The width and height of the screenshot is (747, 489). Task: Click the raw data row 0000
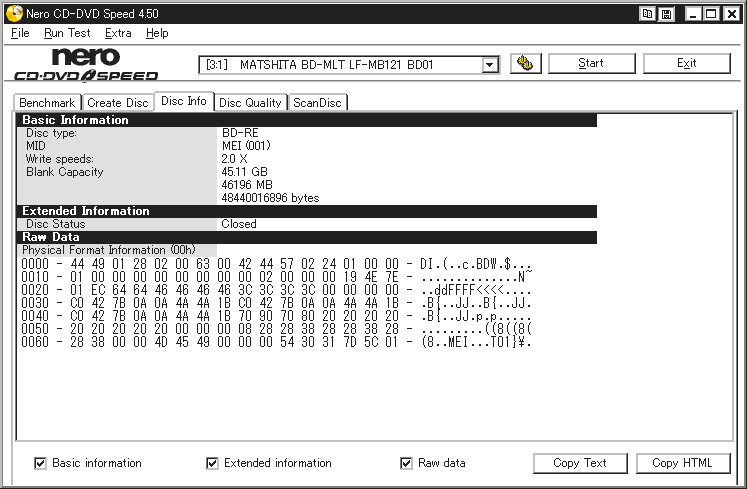[x=276, y=264]
